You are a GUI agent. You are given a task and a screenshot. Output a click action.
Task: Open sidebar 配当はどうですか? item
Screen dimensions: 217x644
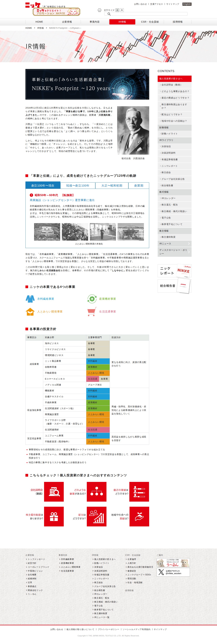pos(175,114)
